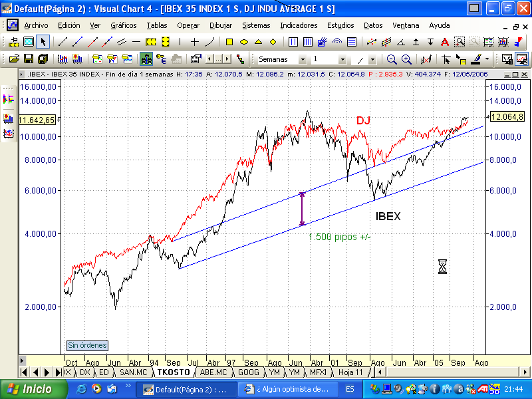Select the yellow rectangle shape tool
This screenshot has width=532, height=399.
pyautogui.click(x=229, y=42)
